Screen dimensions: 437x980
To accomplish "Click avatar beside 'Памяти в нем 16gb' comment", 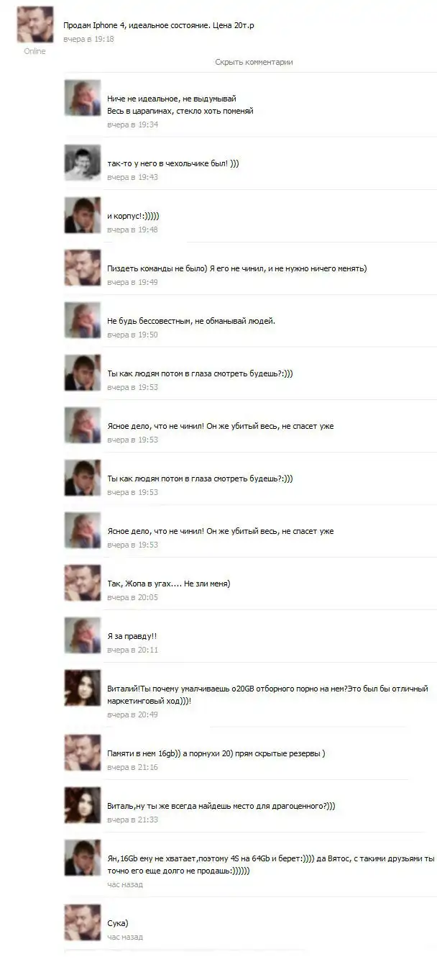I will click(83, 753).
